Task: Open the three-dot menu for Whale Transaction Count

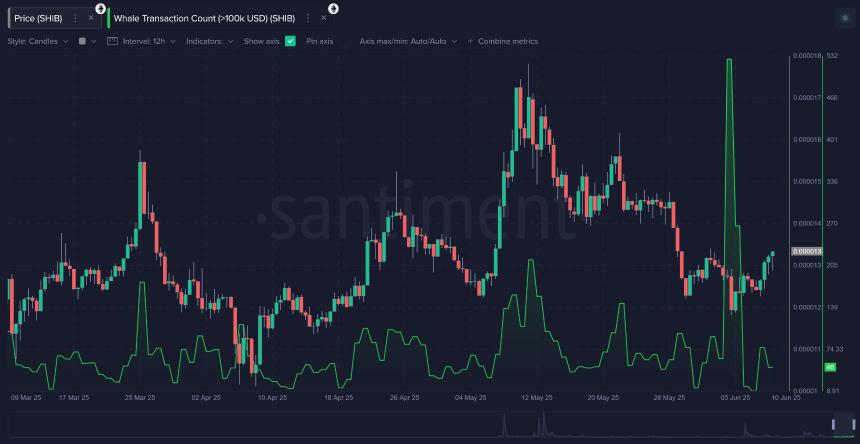Action: pos(308,18)
